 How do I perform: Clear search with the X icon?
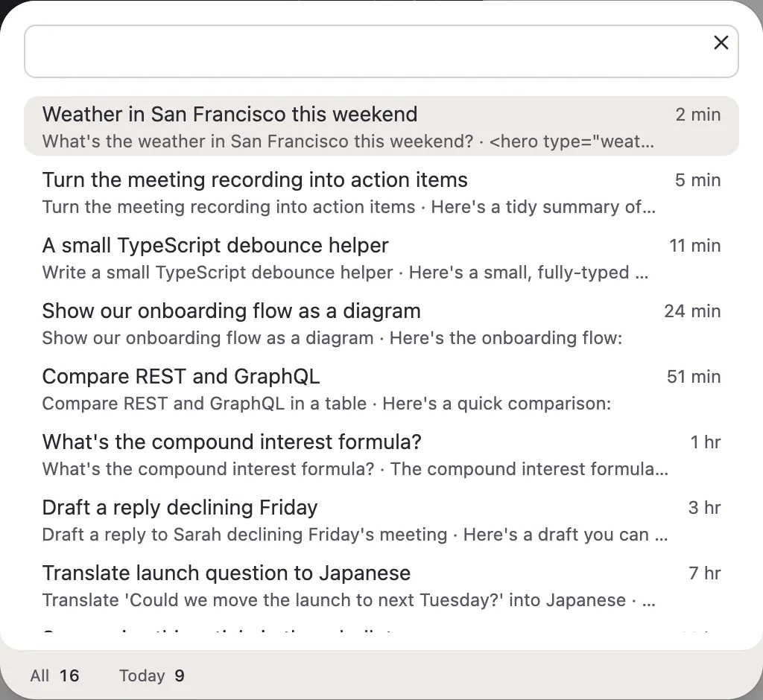coord(721,42)
